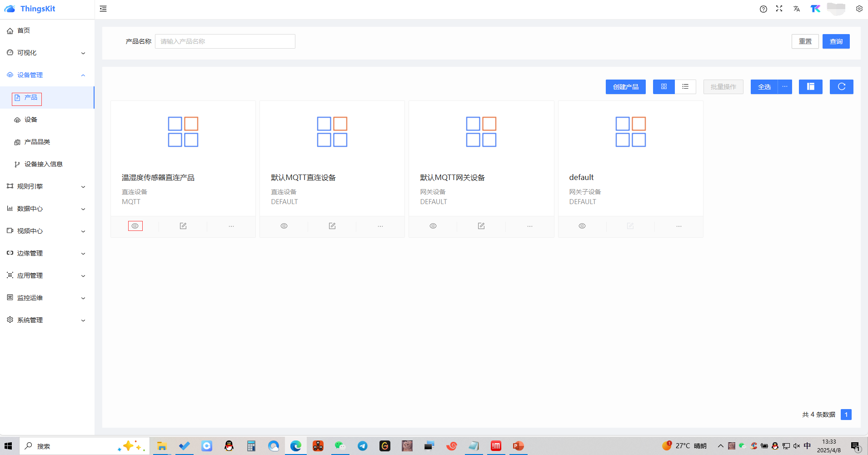Open the settings gear in the header
Viewport: 868px width, 455px height.
tap(859, 9)
